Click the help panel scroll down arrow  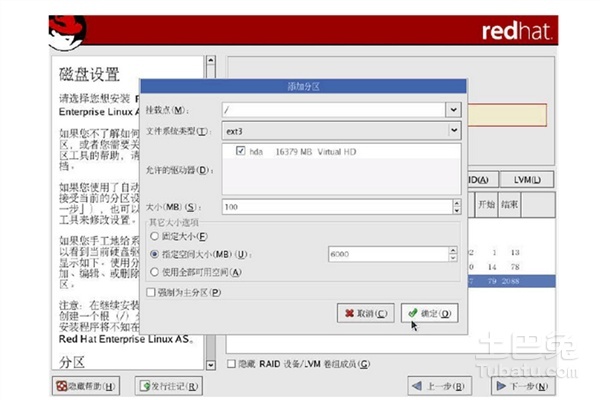click(210, 365)
